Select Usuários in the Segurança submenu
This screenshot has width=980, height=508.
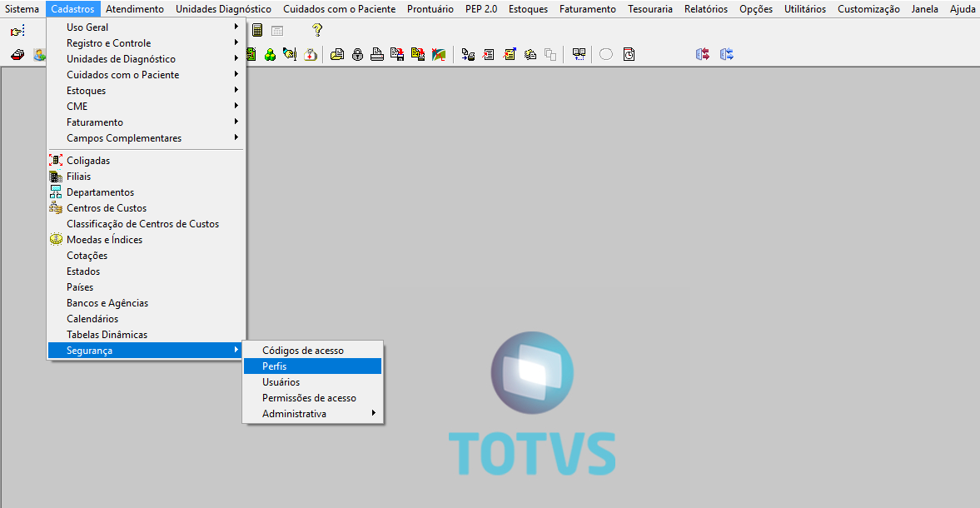point(312,382)
